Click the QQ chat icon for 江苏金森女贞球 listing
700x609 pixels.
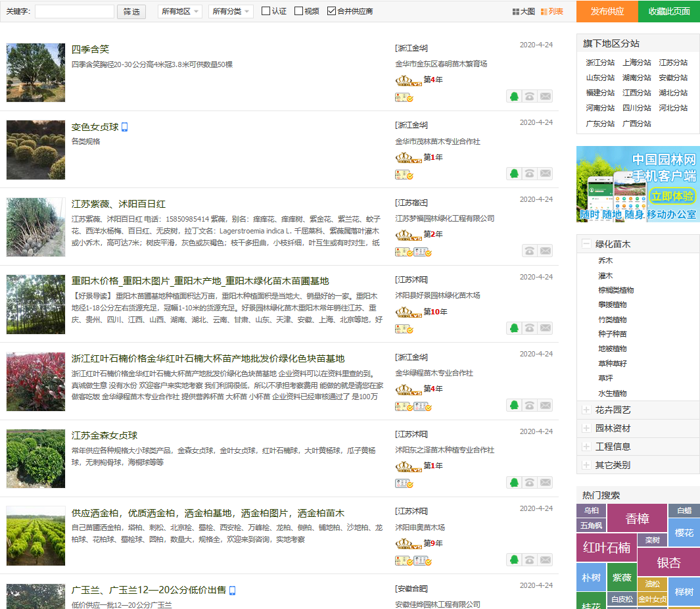tap(514, 482)
